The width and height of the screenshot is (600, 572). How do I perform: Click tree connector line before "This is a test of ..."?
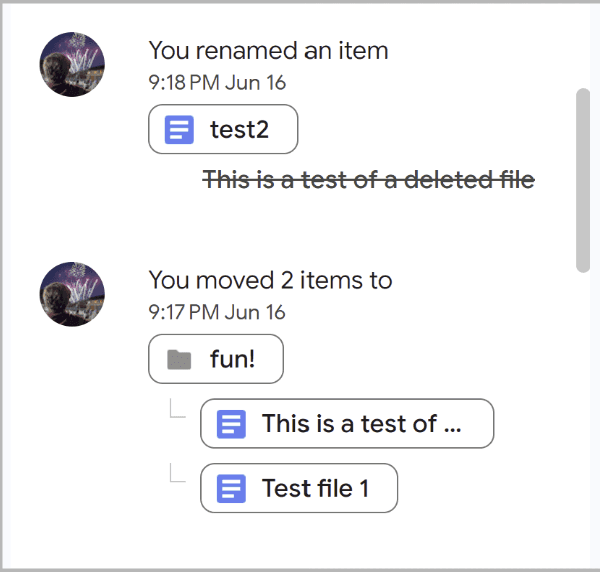coord(178,408)
